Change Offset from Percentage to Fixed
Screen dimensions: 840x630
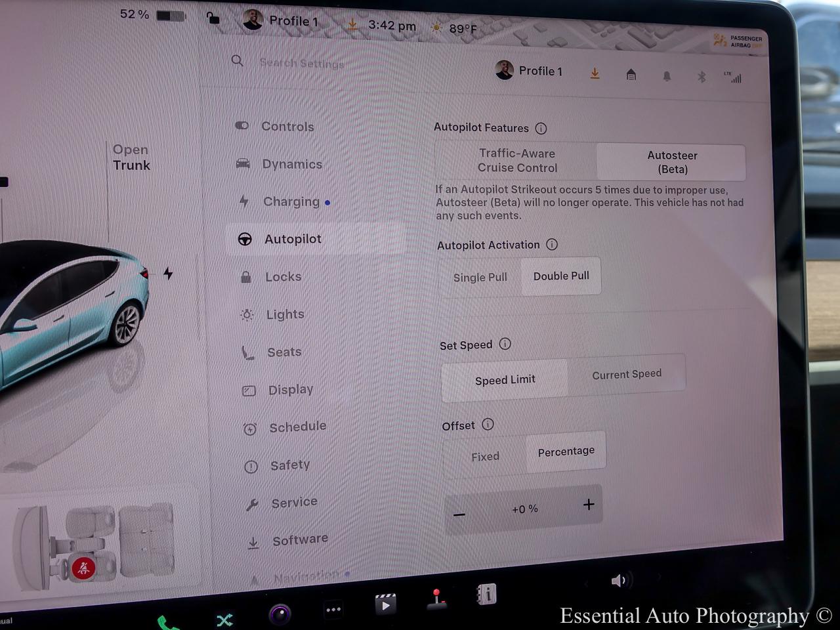pos(485,456)
